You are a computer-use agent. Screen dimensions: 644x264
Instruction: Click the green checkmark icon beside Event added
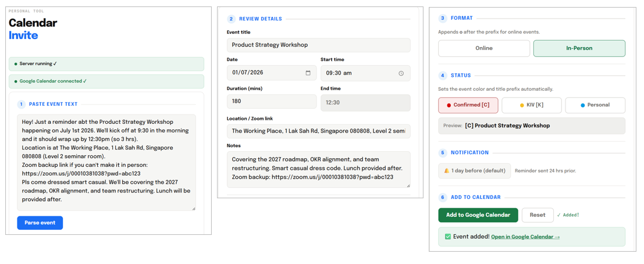coord(448,237)
